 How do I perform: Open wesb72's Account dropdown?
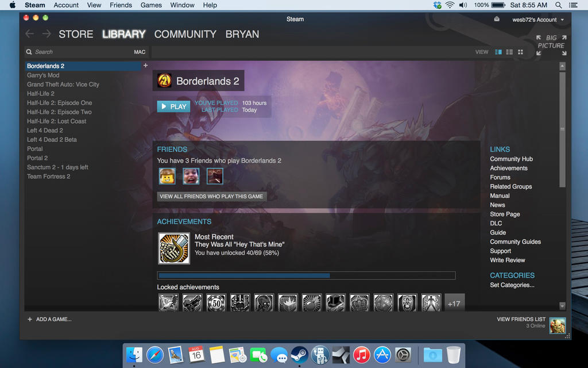coord(537,20)
